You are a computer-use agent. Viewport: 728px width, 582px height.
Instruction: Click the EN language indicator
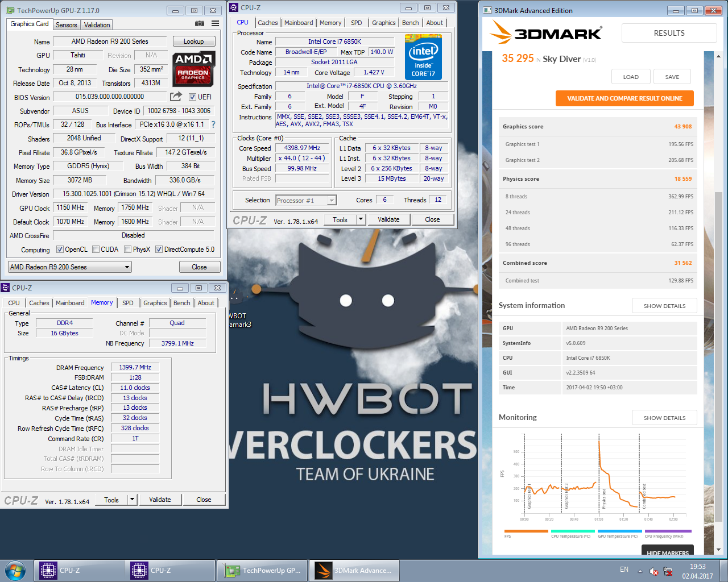pyautogui.click(x=624, y=569)
